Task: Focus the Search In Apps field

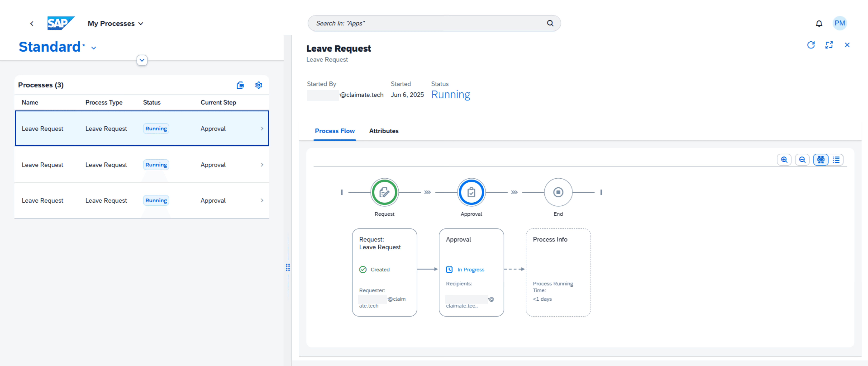Action: pos(434,23)
